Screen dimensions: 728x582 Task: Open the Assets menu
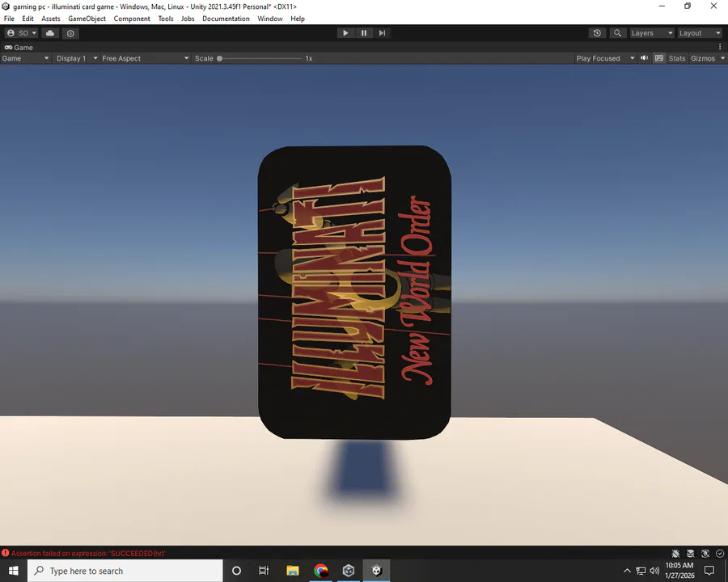coord(51,19)
